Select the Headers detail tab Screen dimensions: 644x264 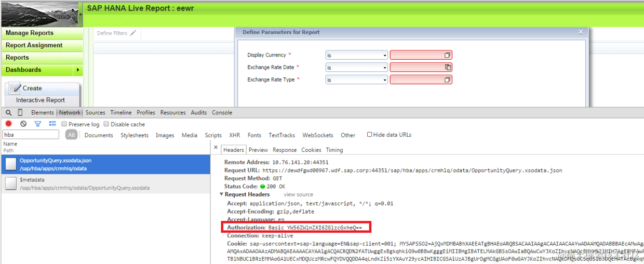(234, 150)
